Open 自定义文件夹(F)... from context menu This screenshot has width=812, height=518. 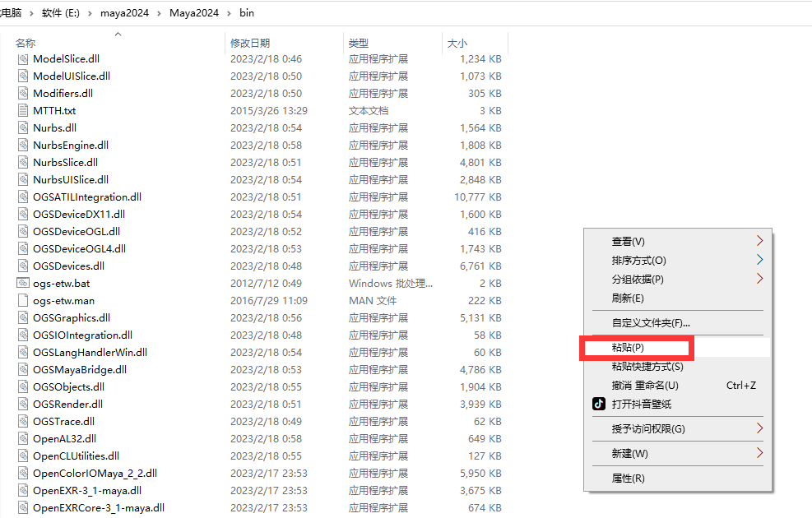coord(677,323)
